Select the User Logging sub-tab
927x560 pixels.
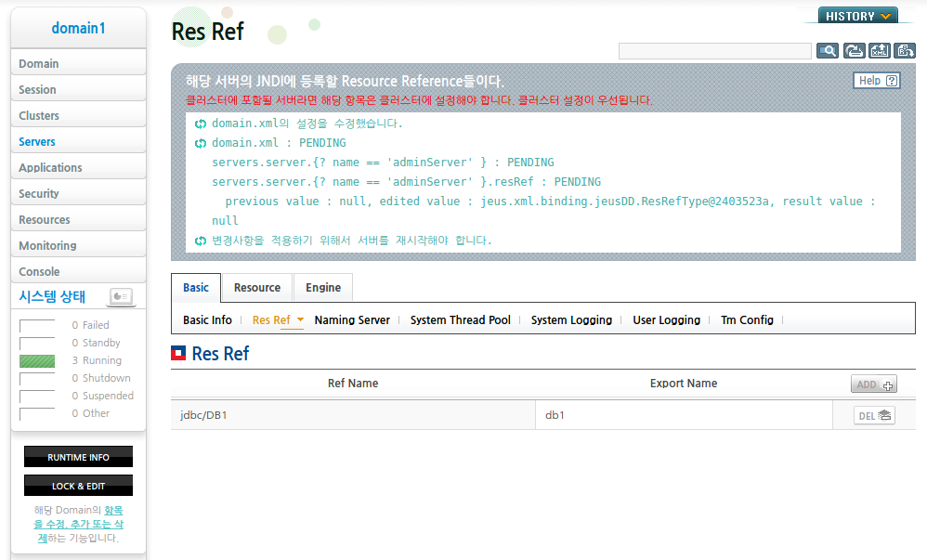tap(667, 319)
